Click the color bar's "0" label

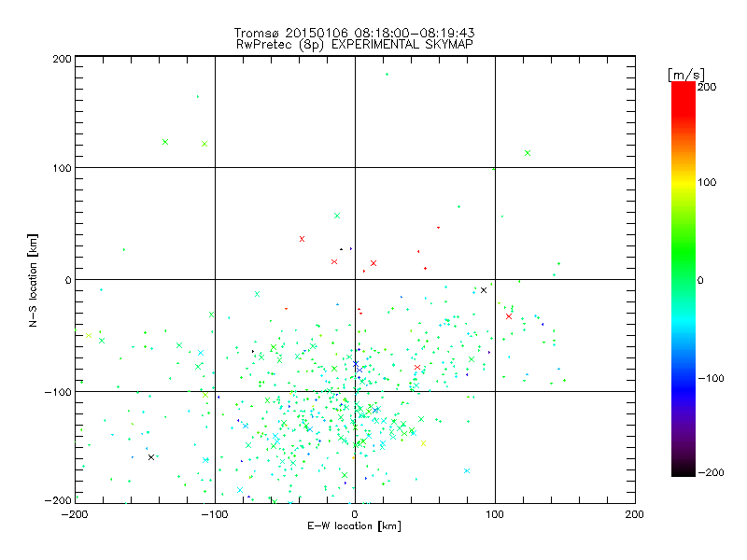700,280
